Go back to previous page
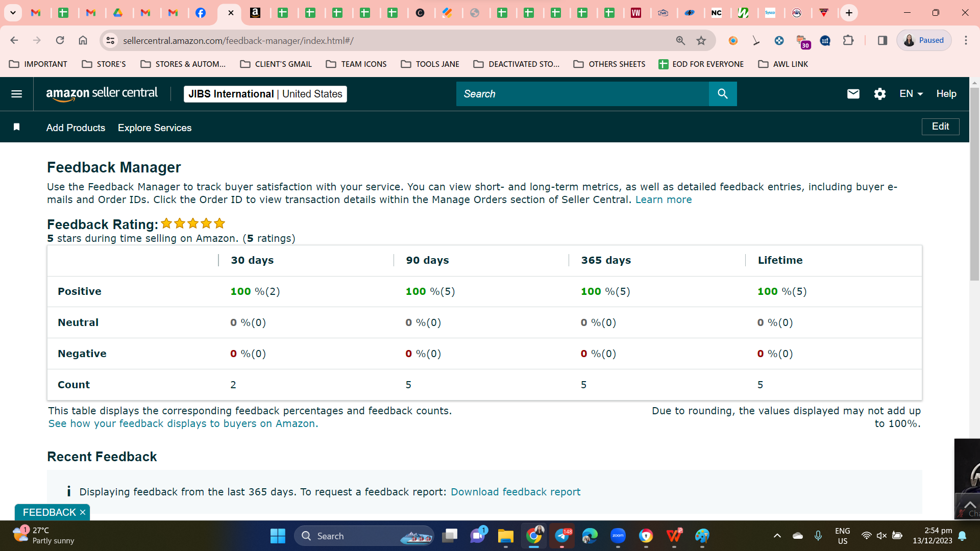The height and width of the screenshot is (551, 980). tap(14, 40)
